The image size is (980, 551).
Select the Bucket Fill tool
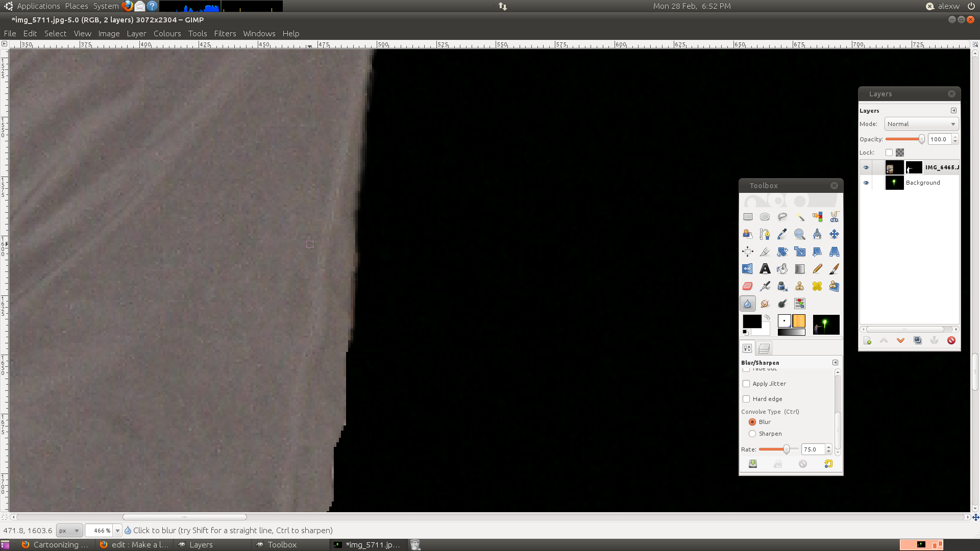tap(782, 269)
